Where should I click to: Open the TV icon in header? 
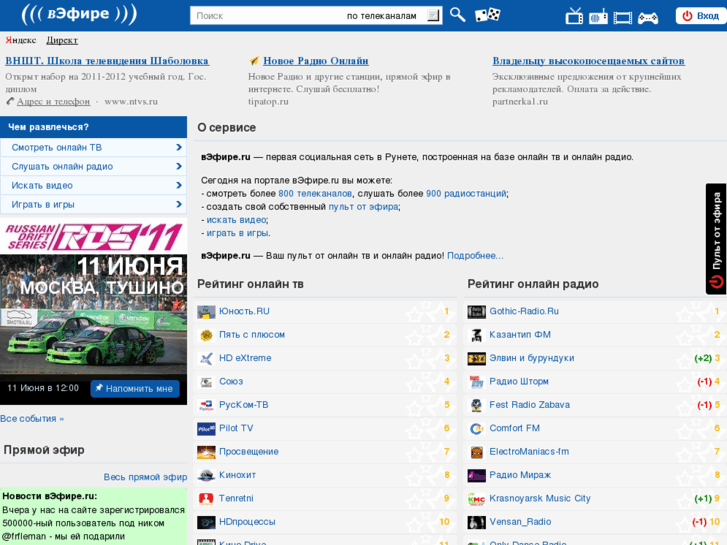574,16
